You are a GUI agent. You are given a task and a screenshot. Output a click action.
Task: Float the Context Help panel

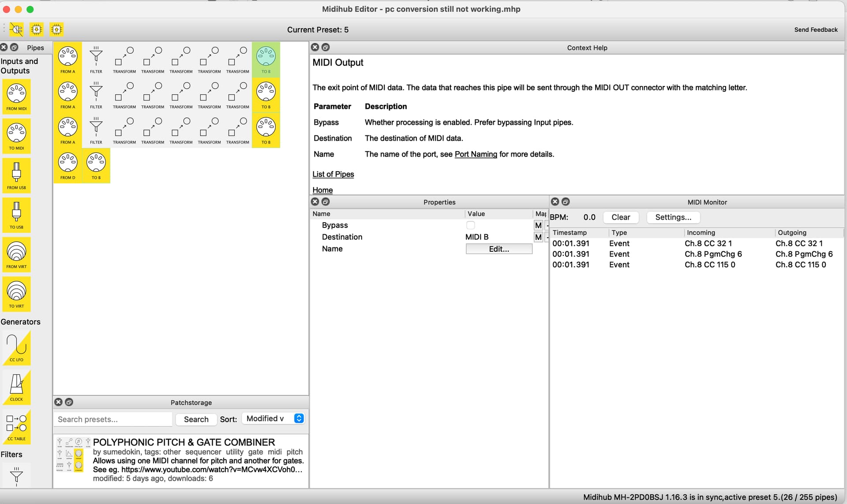point(326,47)
